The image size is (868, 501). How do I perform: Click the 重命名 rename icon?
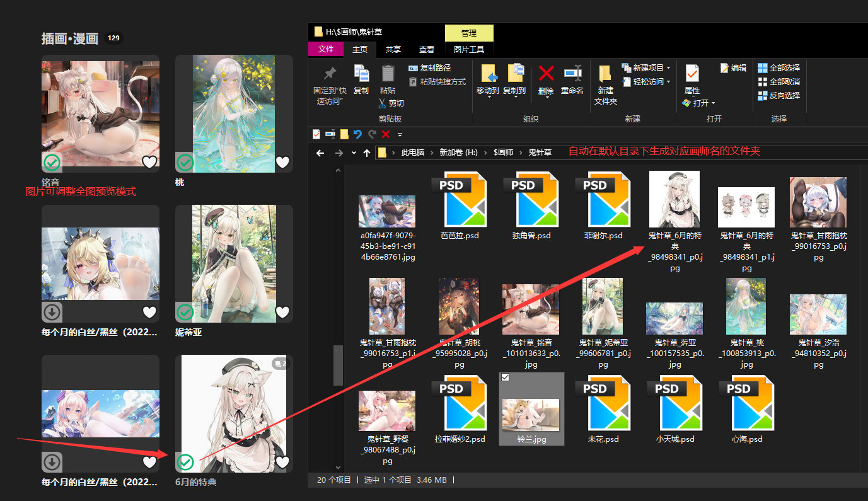tap(572, 74)
